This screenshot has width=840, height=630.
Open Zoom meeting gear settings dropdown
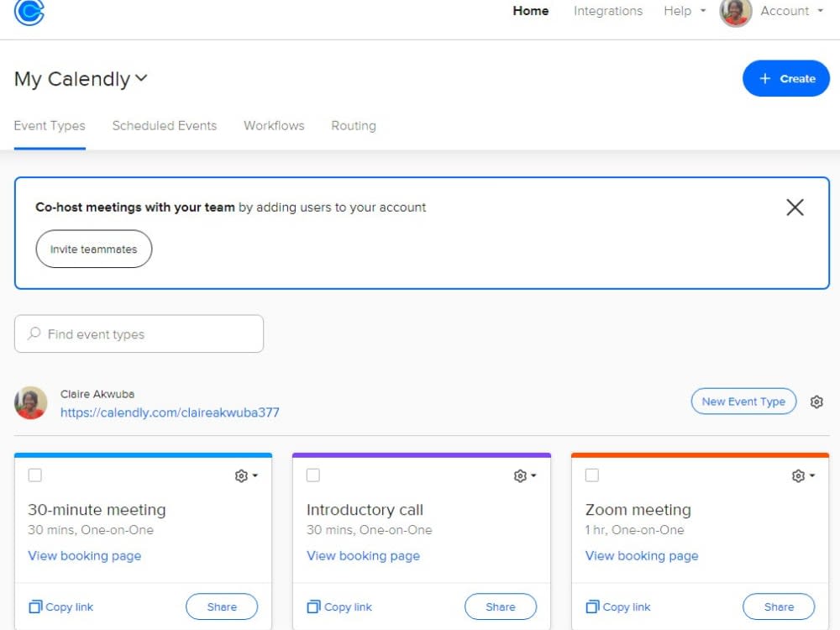804,475
